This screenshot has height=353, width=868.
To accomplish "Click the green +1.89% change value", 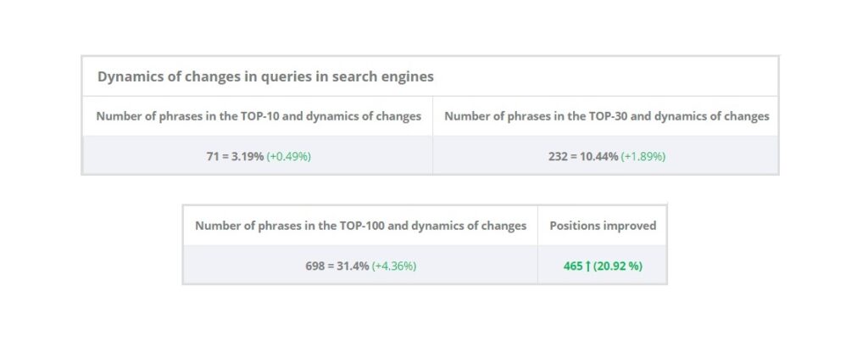I will (x=643, y=157).
